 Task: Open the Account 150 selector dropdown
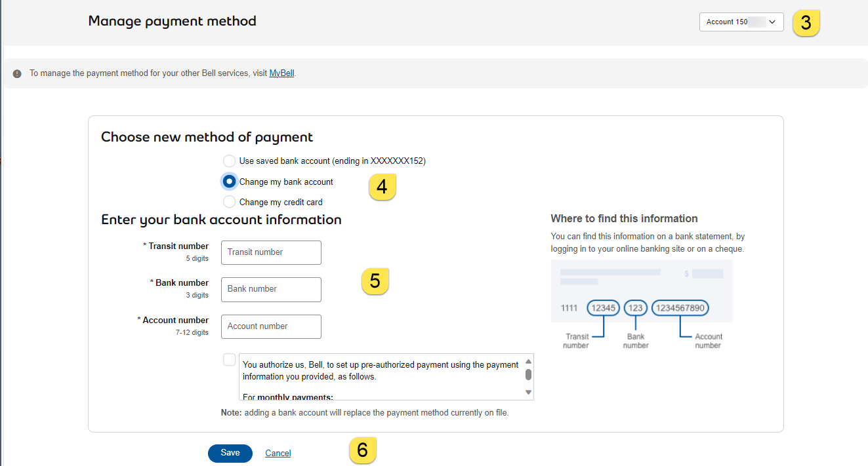pos(741,22)
